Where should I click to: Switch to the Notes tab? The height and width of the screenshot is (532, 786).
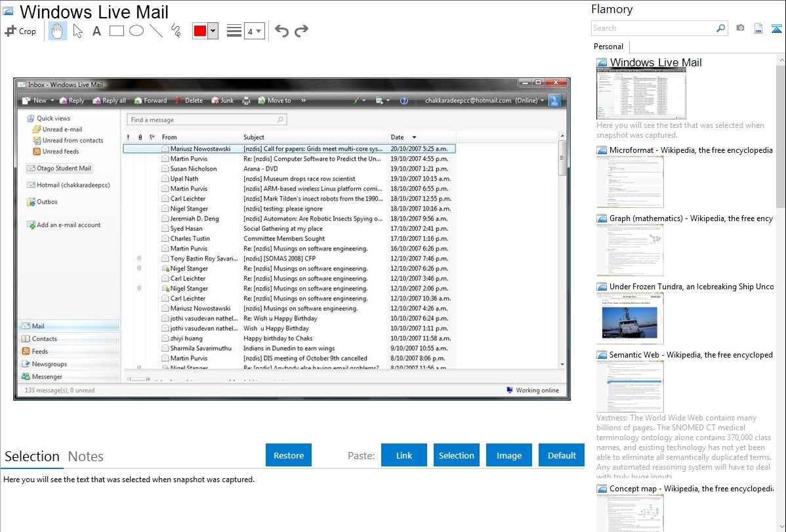86,457
